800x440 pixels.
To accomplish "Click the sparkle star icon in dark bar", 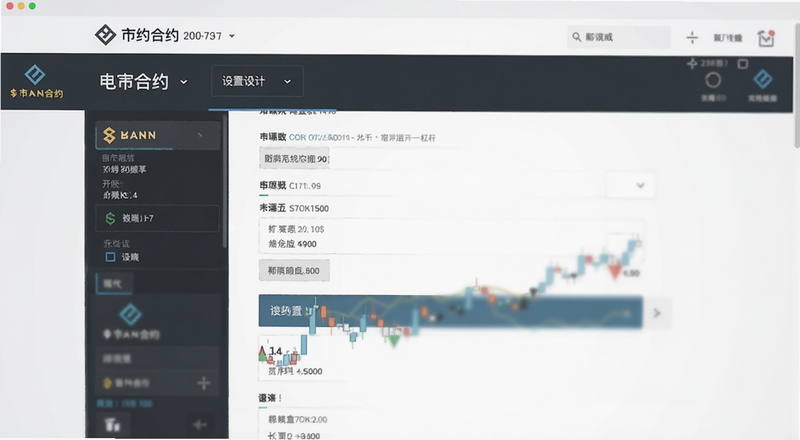I will 692,63.
